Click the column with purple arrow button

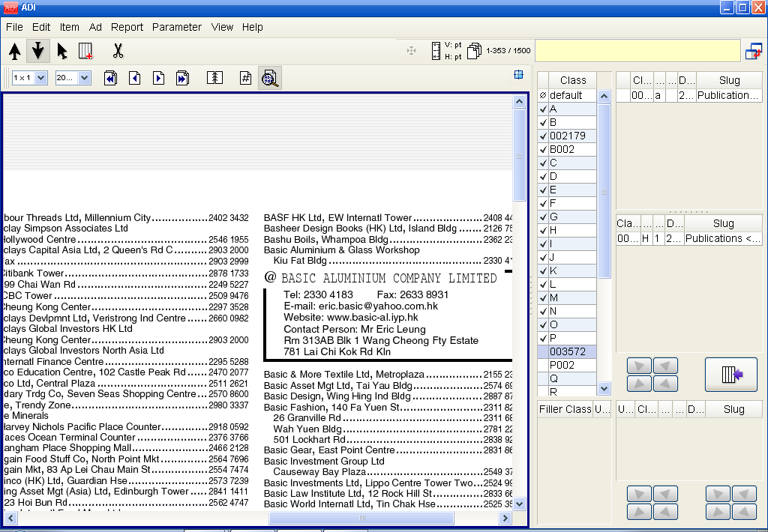[x=731, y=375]
